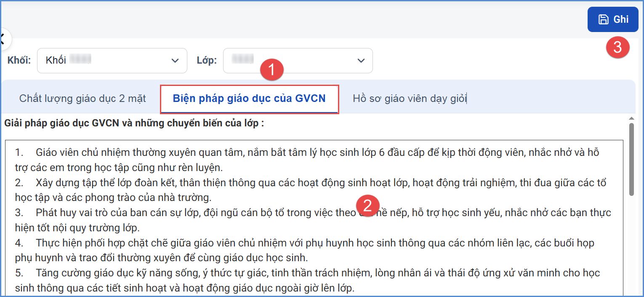Screen dimensions: 644x297
Task: Click the chevron arrow of the Lớp combo box
Action: coord(361,61)
